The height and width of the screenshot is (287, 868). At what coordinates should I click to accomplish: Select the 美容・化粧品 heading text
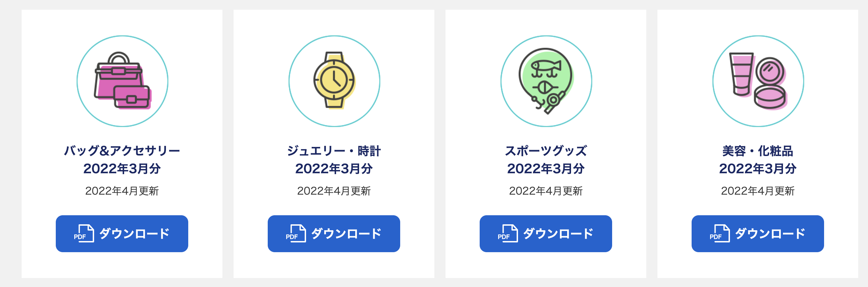[758, 151]
